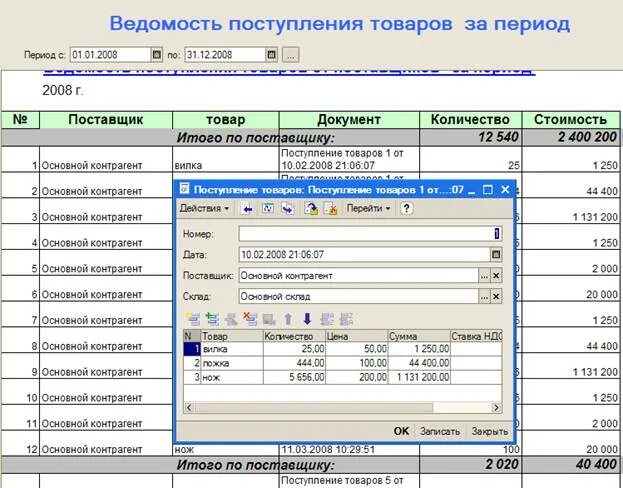The height and width of the screenshot is (488, 623).
Task: Click the Сумма column header
Action: (419, 336)
